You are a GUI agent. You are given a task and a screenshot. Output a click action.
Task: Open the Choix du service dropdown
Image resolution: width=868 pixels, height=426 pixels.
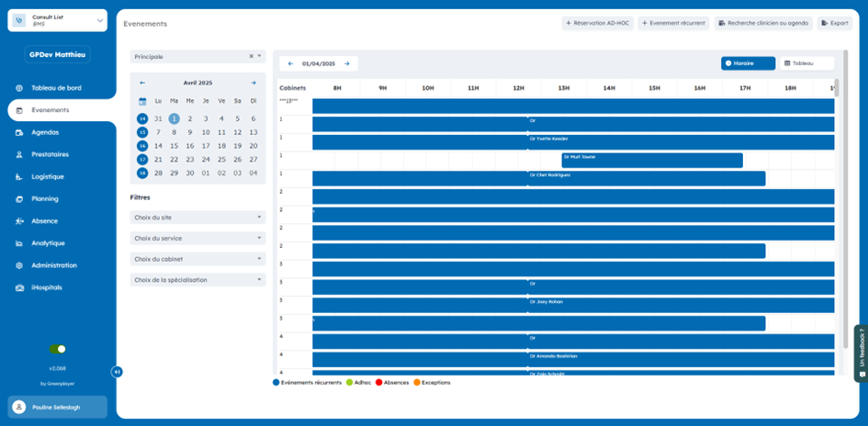tap(197, 239)
